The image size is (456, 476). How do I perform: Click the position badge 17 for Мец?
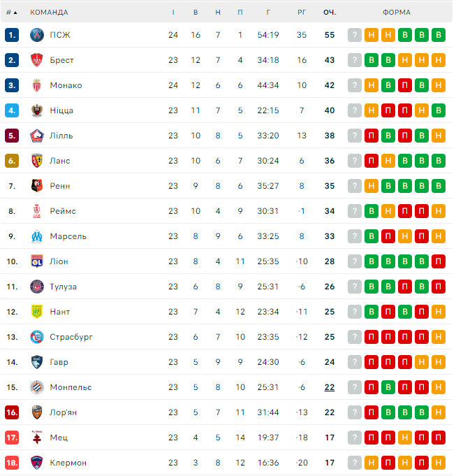point(12,438)
